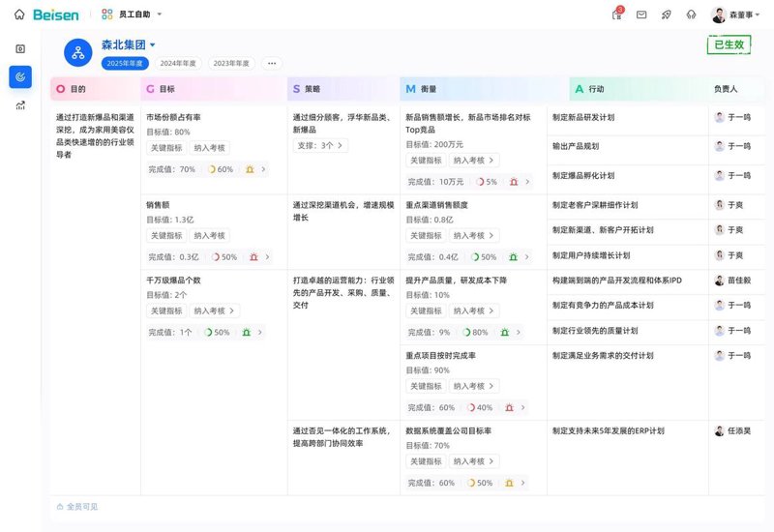Open action 制定行业领先的质量计划
Image resolution: width=774 pixels, height=532 pixels.
click(595, 331)
